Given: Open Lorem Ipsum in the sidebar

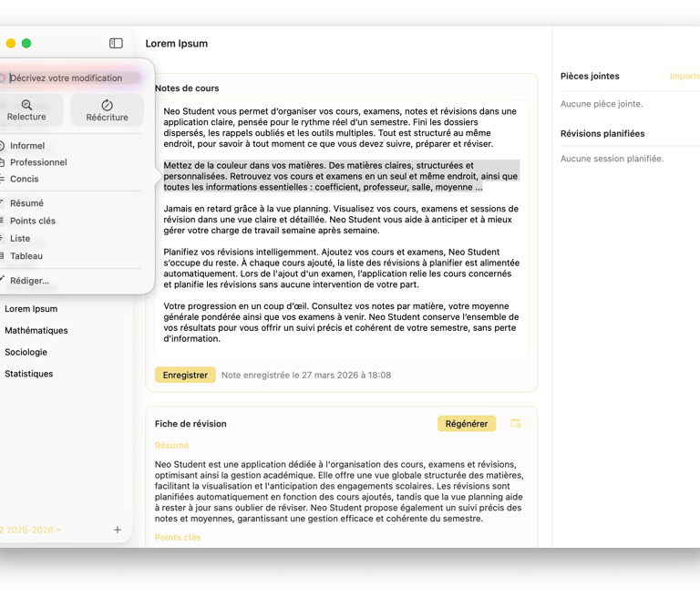Looking at the screenshot, I should click(31, 309).
